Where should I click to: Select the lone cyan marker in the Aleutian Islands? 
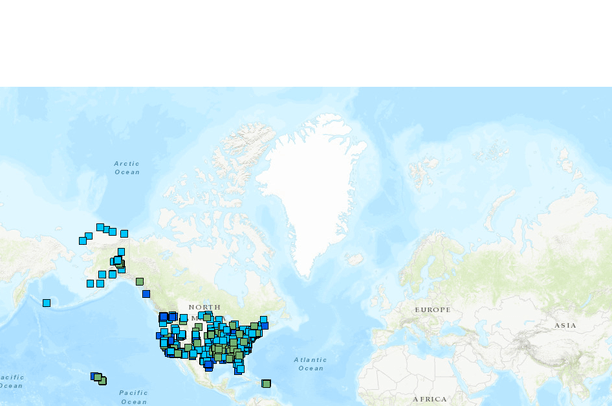(46, 303)
